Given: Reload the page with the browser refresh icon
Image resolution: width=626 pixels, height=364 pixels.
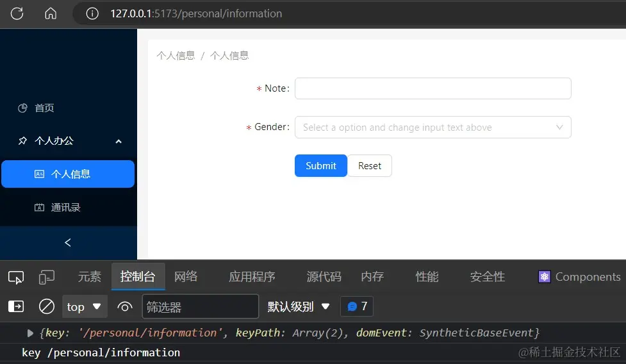Looking at the screenshot, I should [17, 13].
